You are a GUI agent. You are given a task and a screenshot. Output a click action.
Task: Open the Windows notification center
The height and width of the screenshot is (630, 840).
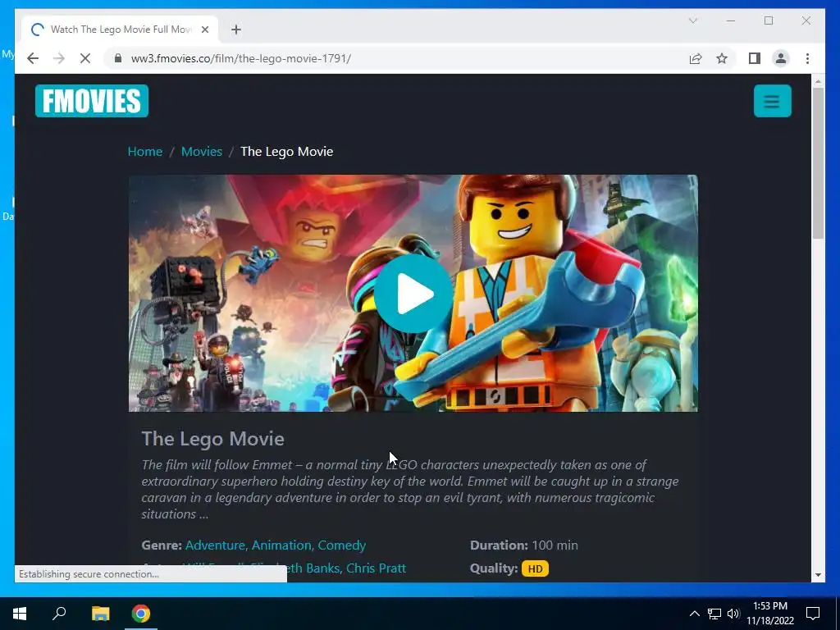(813, 614)
